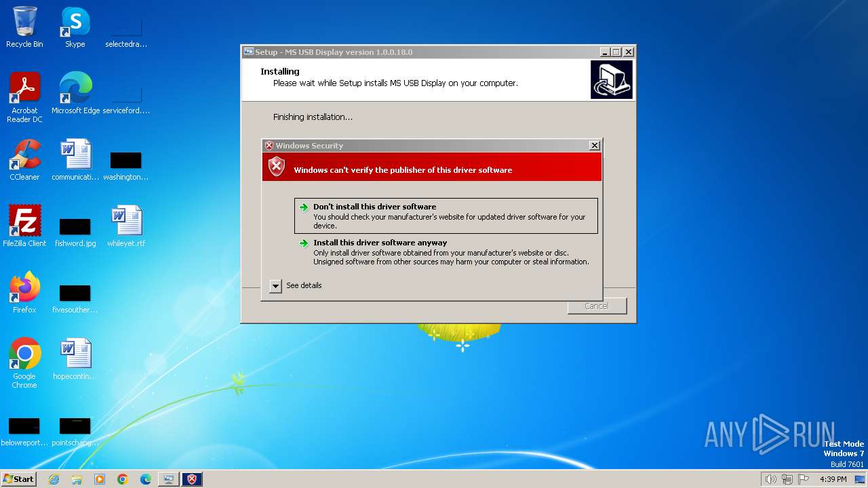Open Chrome from the taskbar
This screenshot has width=868, height=488.
(123, 479)
